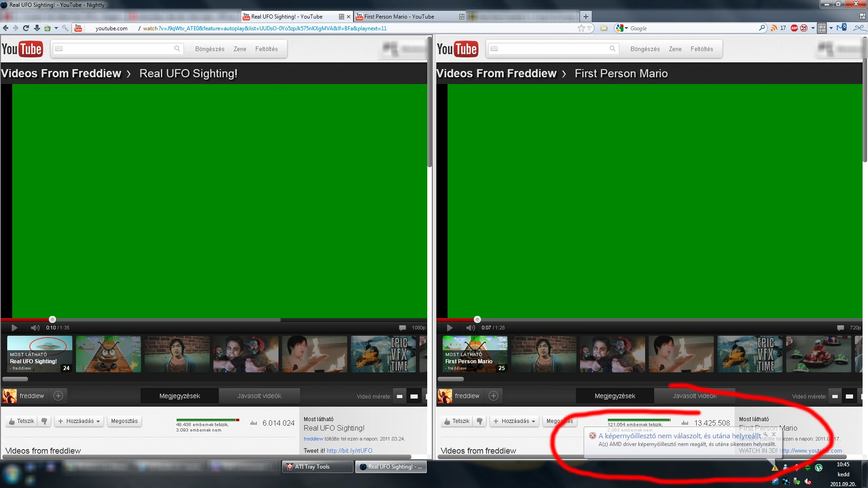868x488 pixels.
Task: Click the browser reload icon
Action: tap(26, 28)
